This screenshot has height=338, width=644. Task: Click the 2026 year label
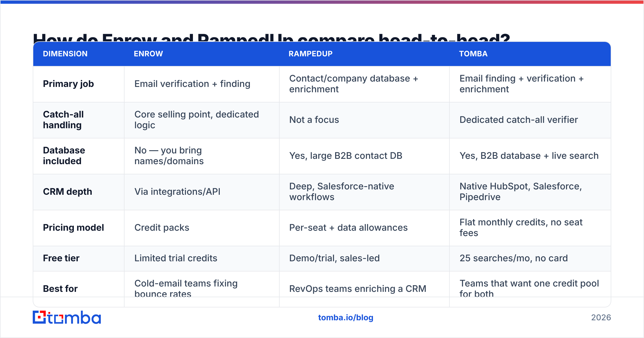tap(601, 318)
